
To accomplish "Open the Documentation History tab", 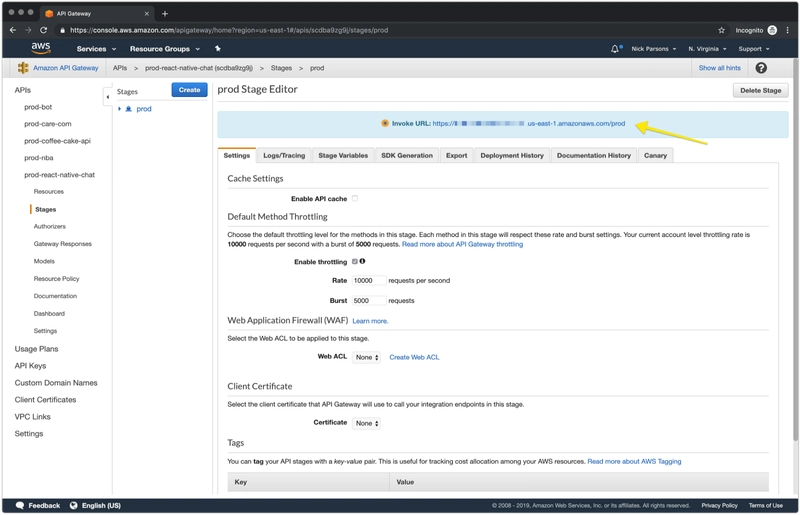I will click(593, 156).
